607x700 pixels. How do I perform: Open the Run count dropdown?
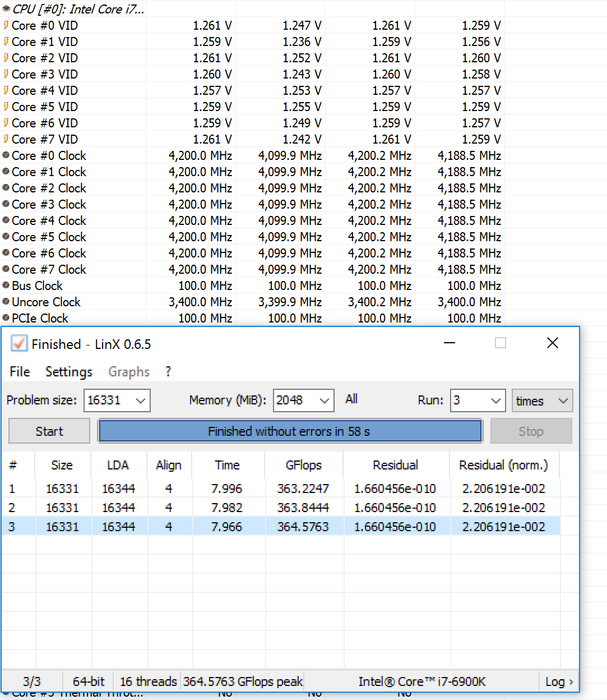pos(495,400)
